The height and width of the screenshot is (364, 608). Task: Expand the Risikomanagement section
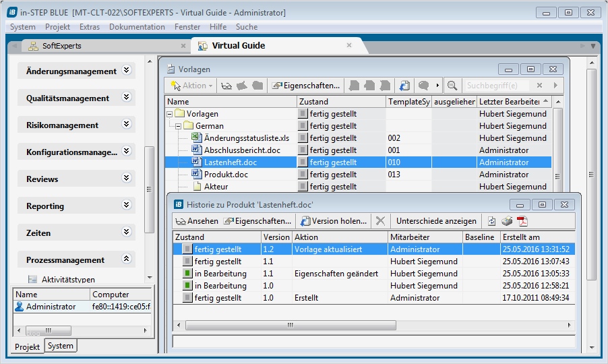click(x=127, y=124)
